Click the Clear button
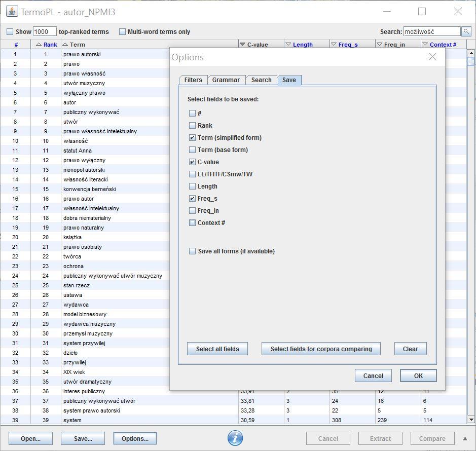This screenshot has height=451, width=476. click(x=411, y=349)
